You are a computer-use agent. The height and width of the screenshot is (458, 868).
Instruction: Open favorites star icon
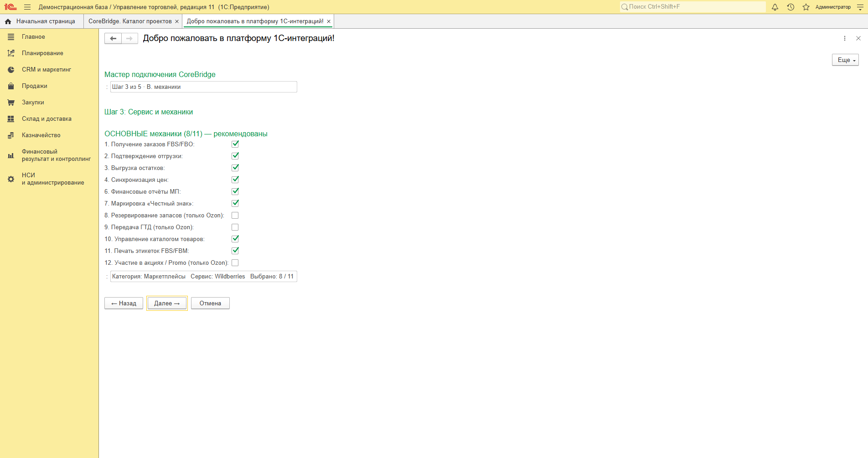(806, 7)
